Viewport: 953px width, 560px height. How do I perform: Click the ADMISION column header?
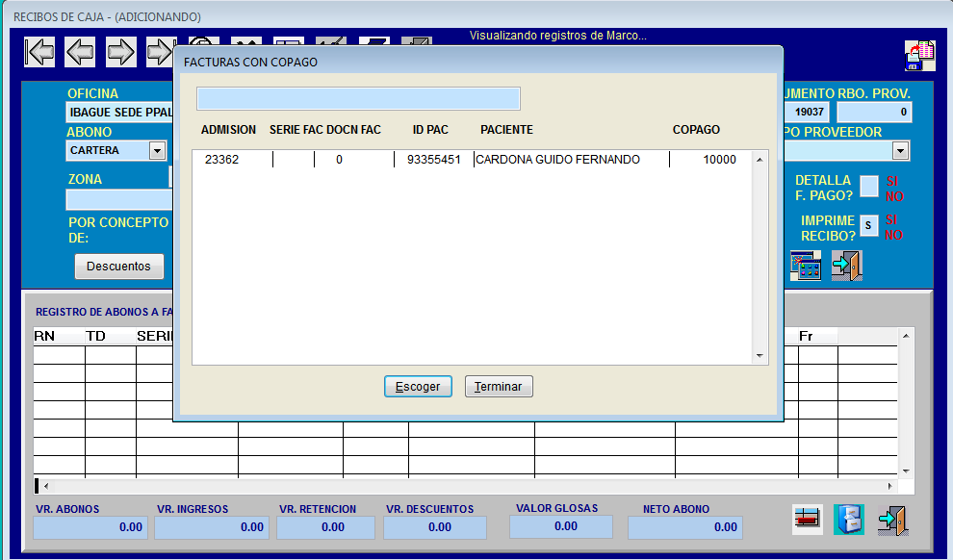228,130
